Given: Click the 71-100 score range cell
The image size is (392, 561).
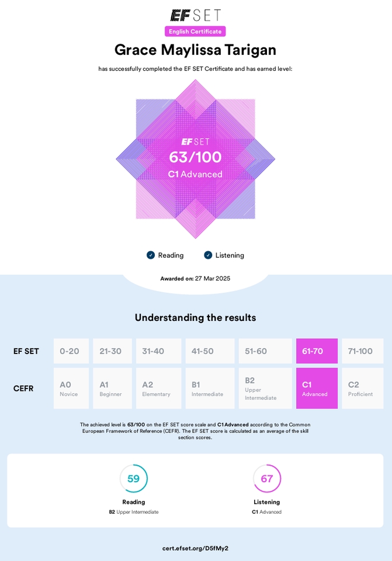Looking at the screenshot, I should (363, 351).
